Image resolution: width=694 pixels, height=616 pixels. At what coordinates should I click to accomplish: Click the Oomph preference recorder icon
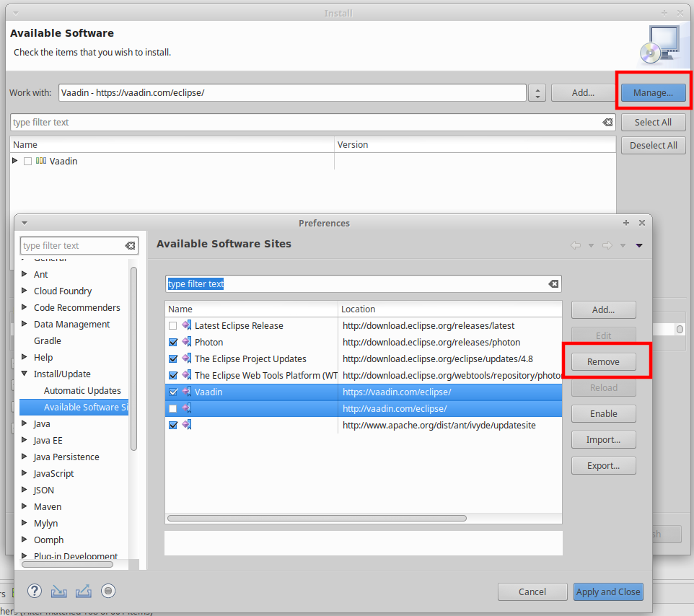point(107,591)
